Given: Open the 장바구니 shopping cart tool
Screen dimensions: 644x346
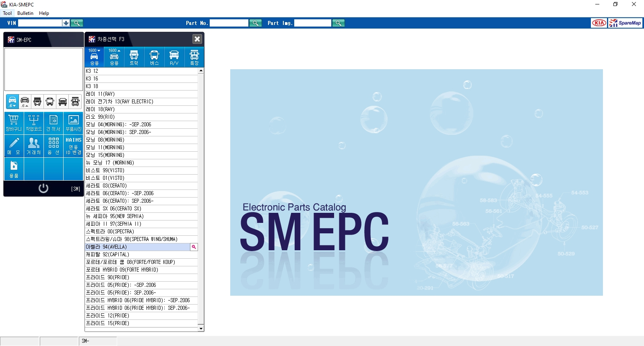Looking at the screenshot, I should [x=14, y=123].
